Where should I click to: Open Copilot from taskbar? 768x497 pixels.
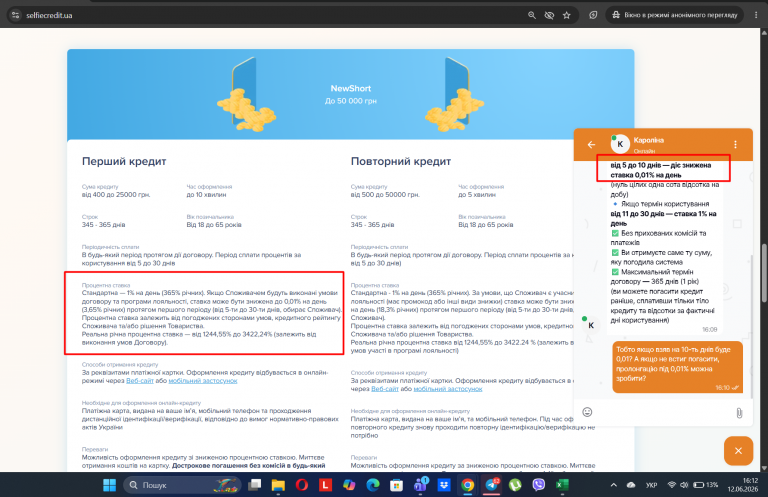coord(349,485)
